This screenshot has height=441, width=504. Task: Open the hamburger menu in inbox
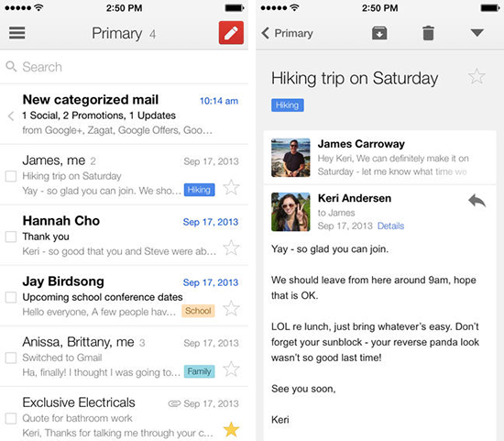16,33
